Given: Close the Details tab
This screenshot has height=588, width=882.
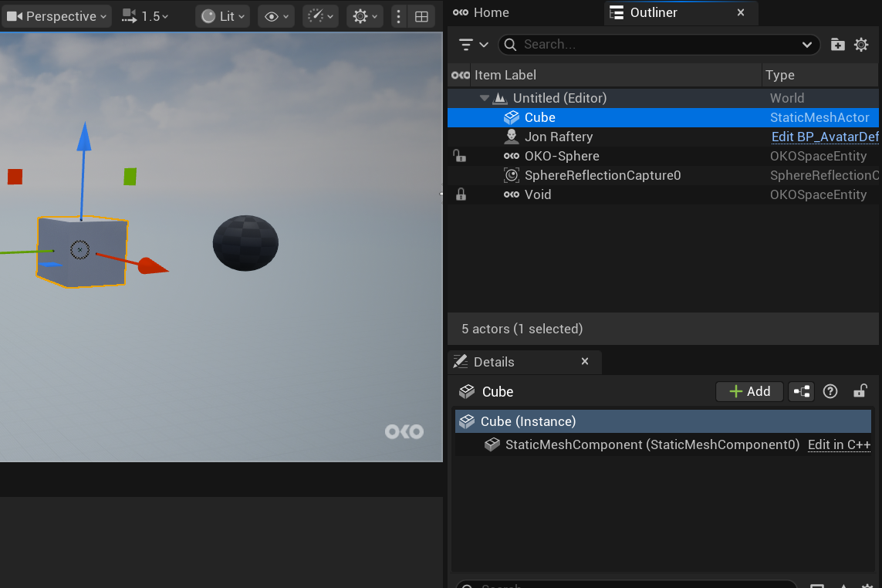Looking at the screenshot, I should click(585, 361).
